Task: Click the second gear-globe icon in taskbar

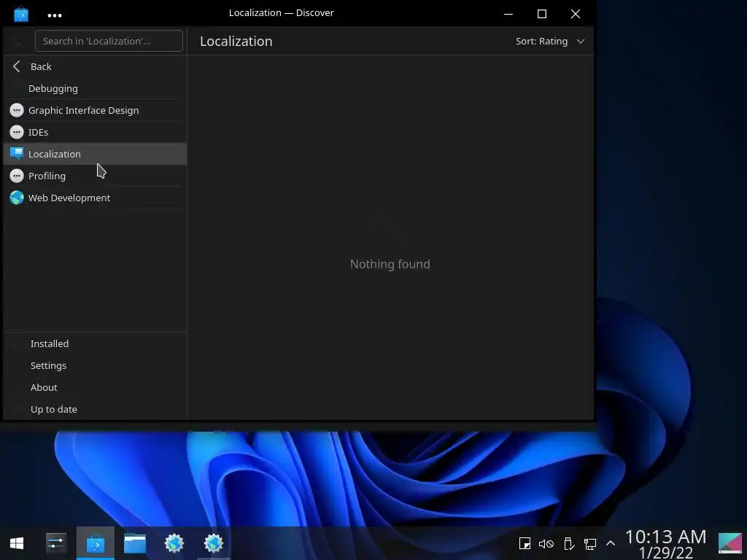Action: [x=214, y=543]
